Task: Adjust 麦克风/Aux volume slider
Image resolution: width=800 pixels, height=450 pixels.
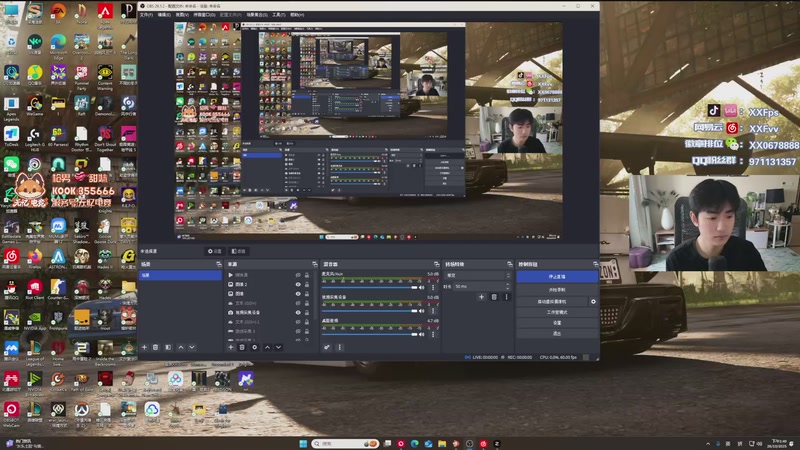Action: pos(369,288)
